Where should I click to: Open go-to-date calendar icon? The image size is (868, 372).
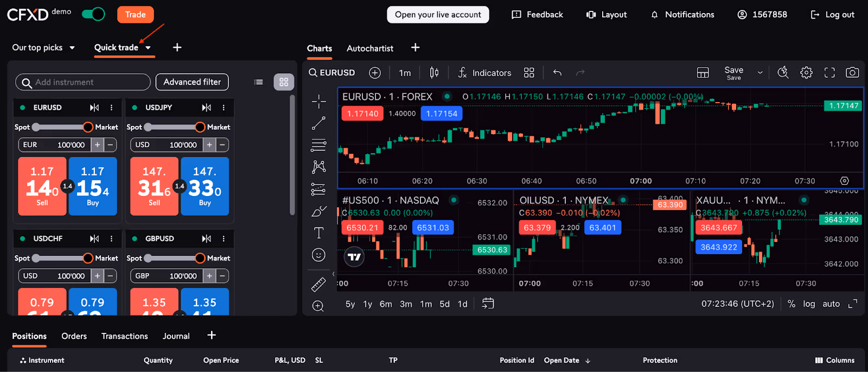[488, 304]
